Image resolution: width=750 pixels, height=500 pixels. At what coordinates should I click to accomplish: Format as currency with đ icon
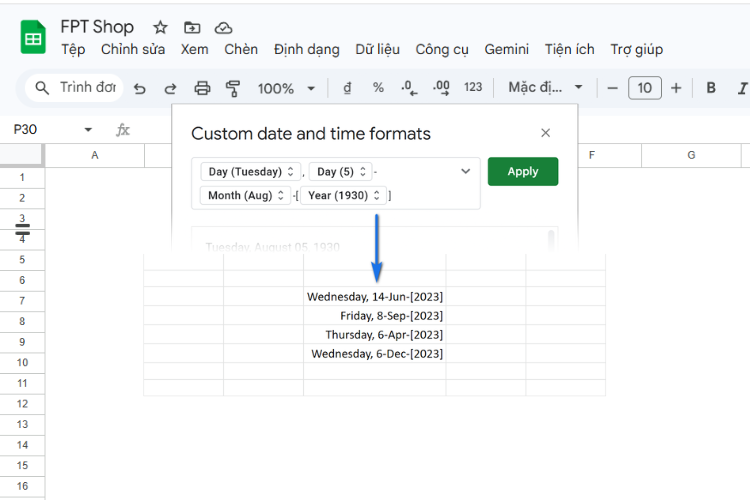347,88
